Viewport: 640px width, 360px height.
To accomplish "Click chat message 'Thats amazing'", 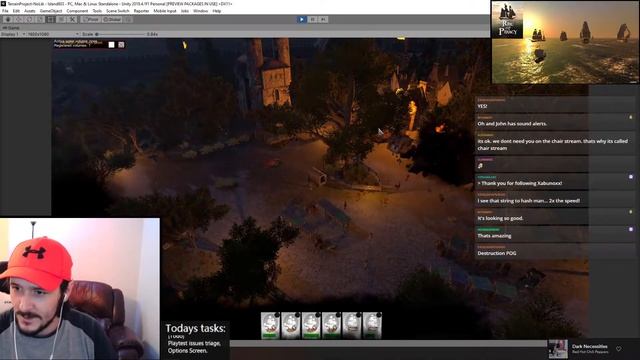I will point(494,236).
